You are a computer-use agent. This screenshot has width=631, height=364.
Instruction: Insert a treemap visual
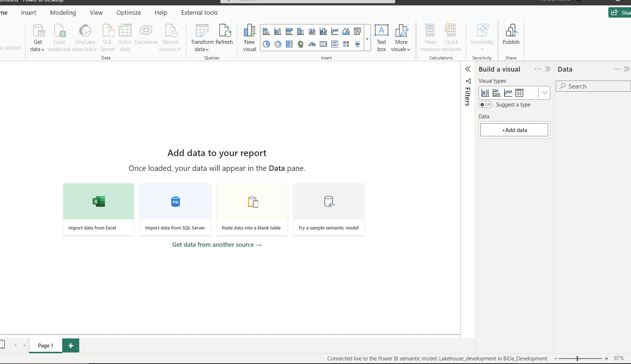[x=289, y=44]
